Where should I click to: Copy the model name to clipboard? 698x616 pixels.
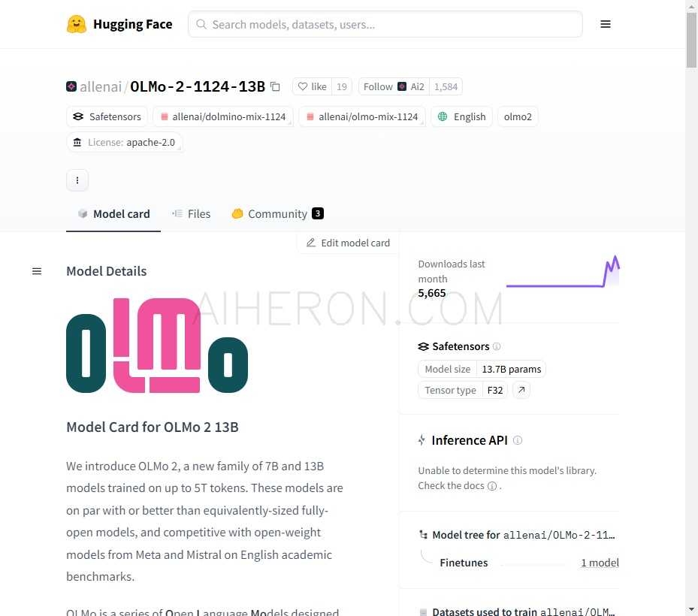click(x=275, y=86)
